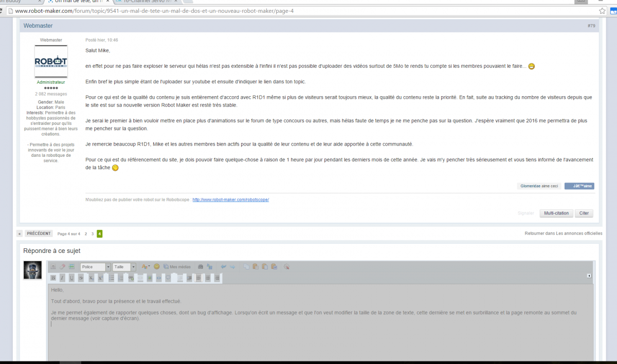This screenshot has width=617, height=364.
Task: Click the find and replace icon
Action: pos(209,267)
